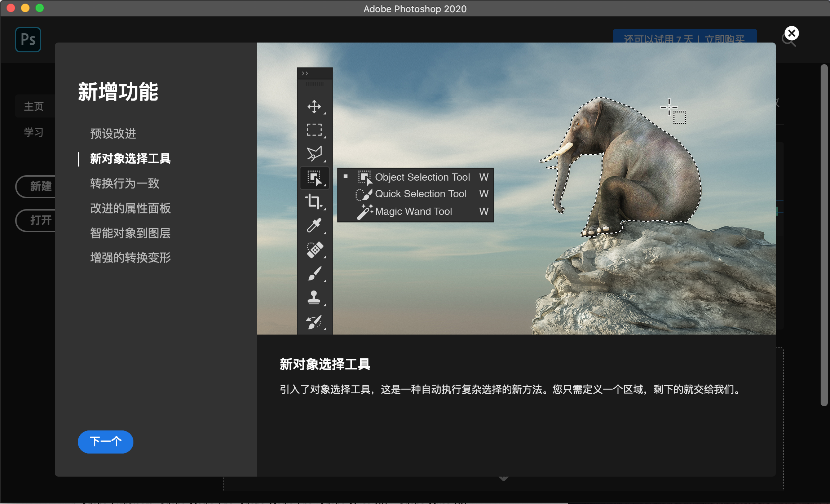
Task: Click the Brush tool icon
Action: pos(314,273)
